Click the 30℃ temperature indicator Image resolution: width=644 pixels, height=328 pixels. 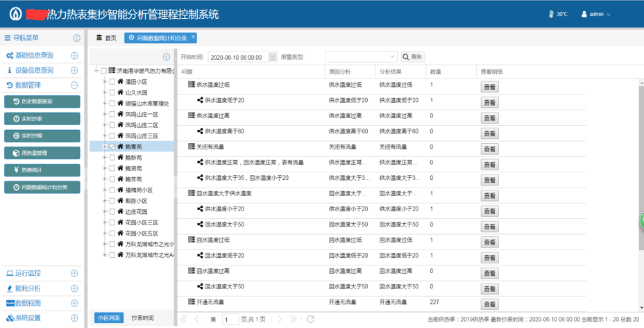558,14
